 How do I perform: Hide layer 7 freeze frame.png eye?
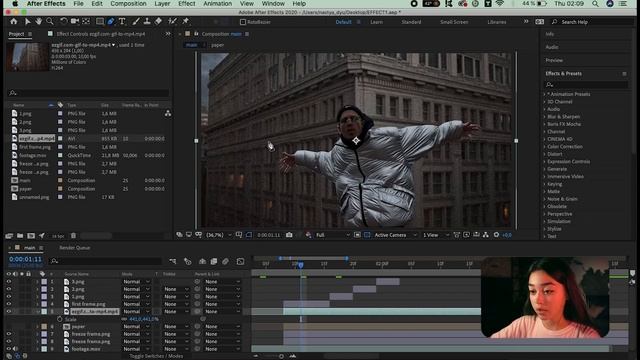9,334
